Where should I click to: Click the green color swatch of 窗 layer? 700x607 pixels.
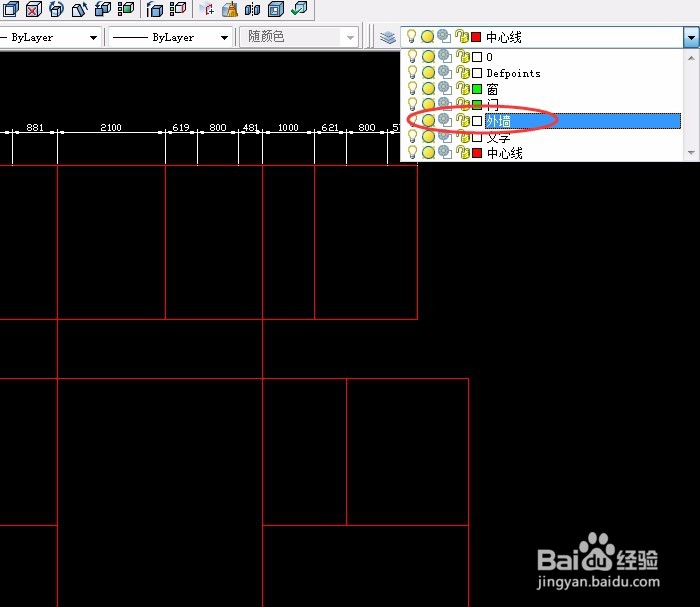[477, 89]
